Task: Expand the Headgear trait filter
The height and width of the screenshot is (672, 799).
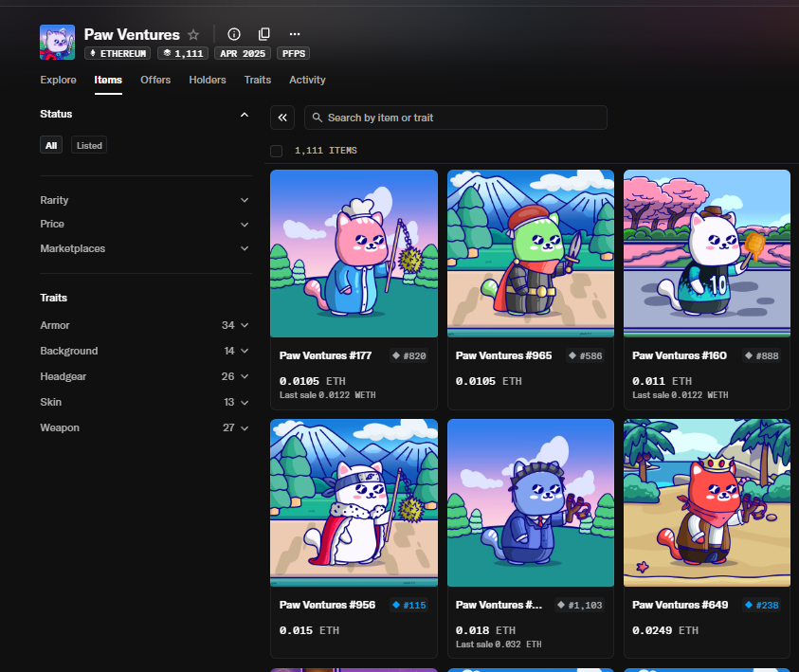Action: (x=146, y=376)
